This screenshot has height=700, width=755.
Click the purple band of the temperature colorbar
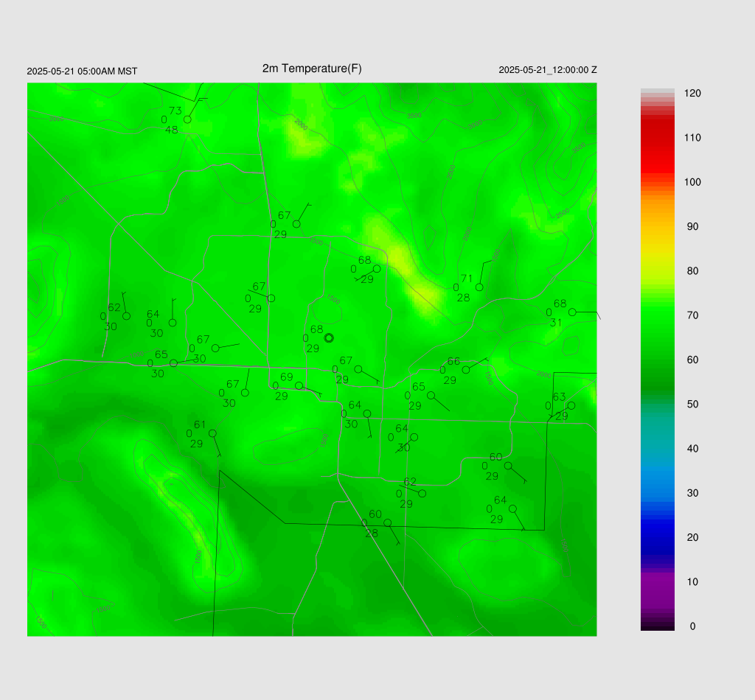click(x=657, y=591)
